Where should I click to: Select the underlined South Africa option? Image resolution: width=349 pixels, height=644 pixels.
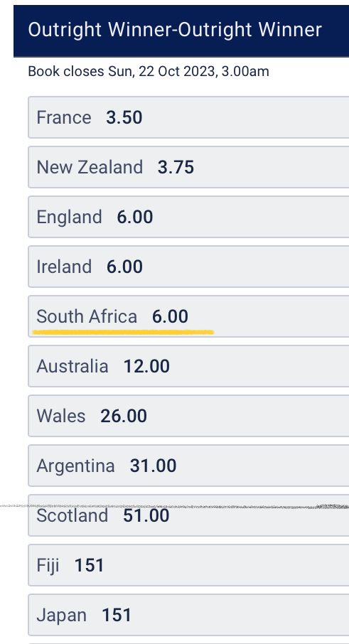coord(188,316)
